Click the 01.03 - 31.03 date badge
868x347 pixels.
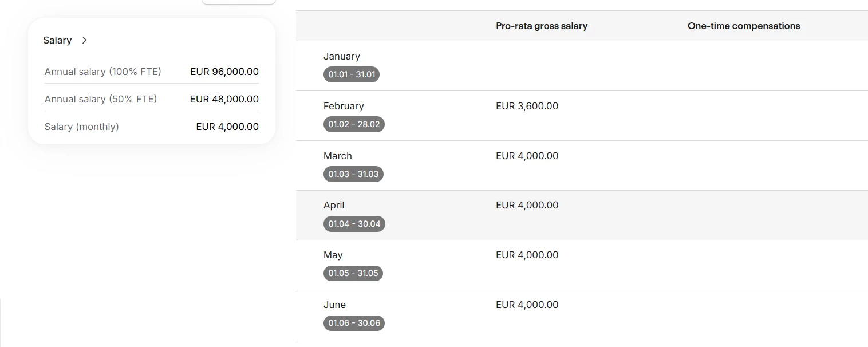coord(353,174)
